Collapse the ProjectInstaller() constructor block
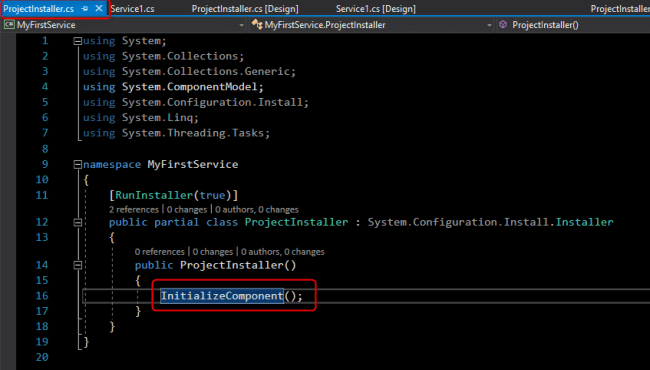Viewport: 650px width, 370px height. coord(78,265)
